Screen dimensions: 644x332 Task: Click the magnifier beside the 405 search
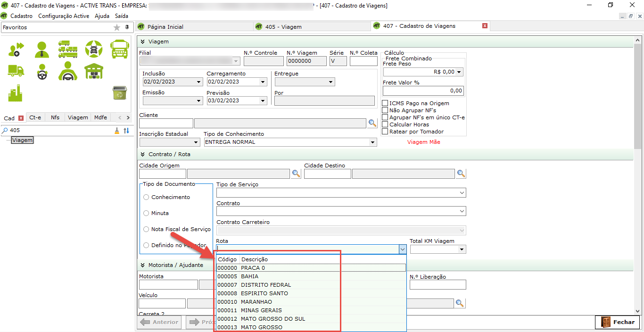coord(5,130)
